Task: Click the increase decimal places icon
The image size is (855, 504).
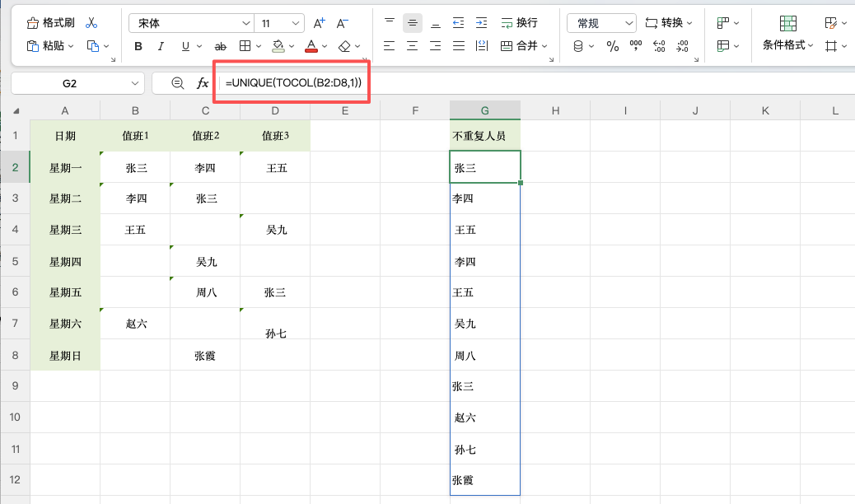Action: coord(659,46)
